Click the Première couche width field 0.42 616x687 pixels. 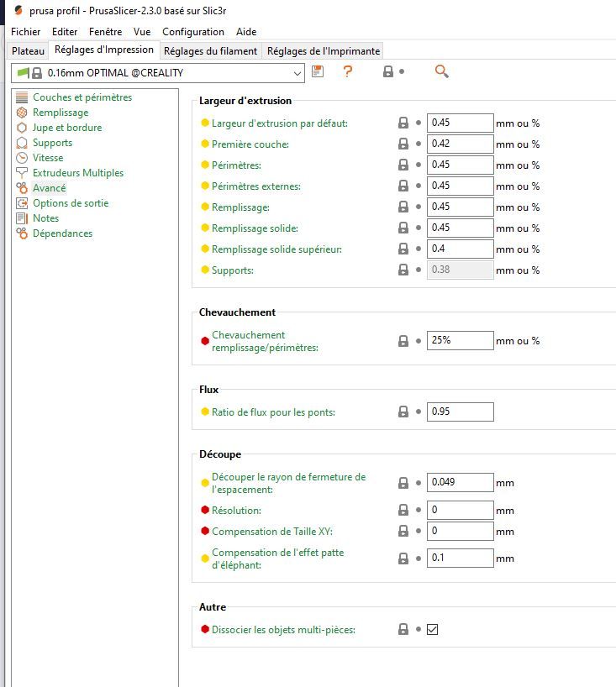460,144
